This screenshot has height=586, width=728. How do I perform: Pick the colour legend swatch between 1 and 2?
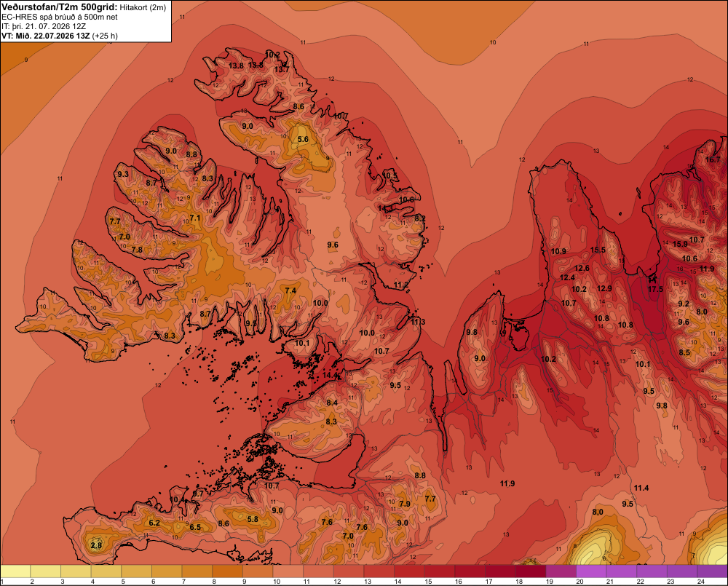pos(16,571)
